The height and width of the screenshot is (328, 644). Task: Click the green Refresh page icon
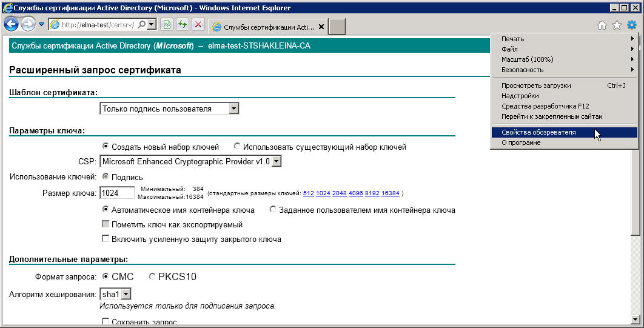tap(182, 25)
